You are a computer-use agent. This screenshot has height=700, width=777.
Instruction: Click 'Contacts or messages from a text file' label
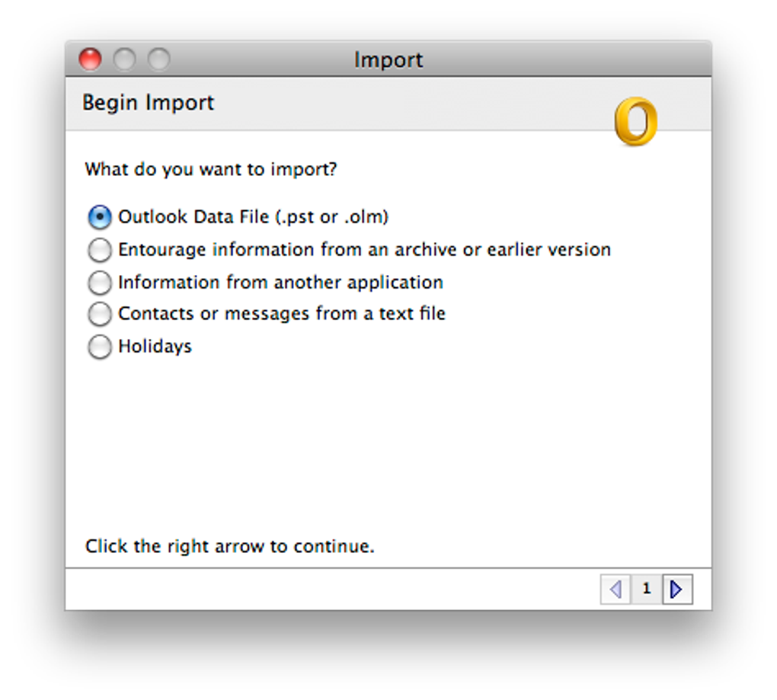(282, 314)
